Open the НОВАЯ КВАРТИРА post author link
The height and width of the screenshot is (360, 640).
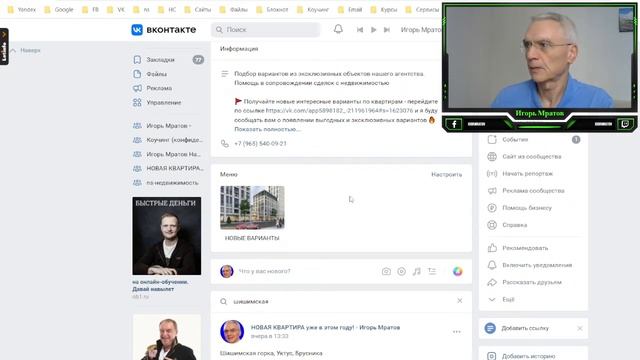tap(325, 327)
